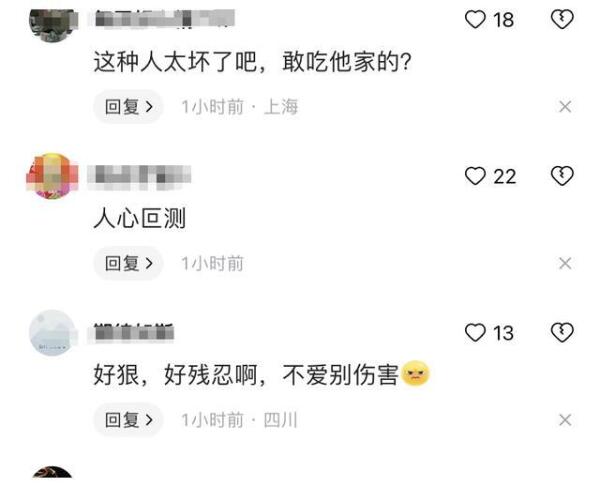
Task: Open the second commenter's blurred username
Action: coord(139,178)
